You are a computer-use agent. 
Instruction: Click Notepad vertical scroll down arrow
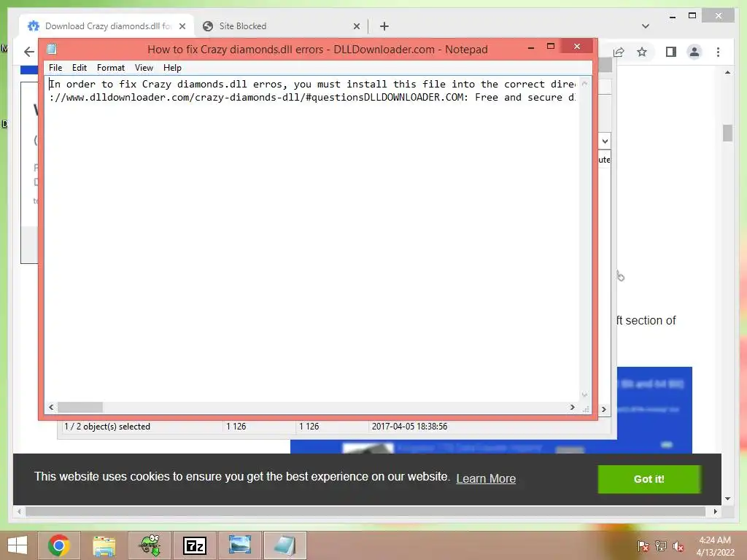click(584, 394)
